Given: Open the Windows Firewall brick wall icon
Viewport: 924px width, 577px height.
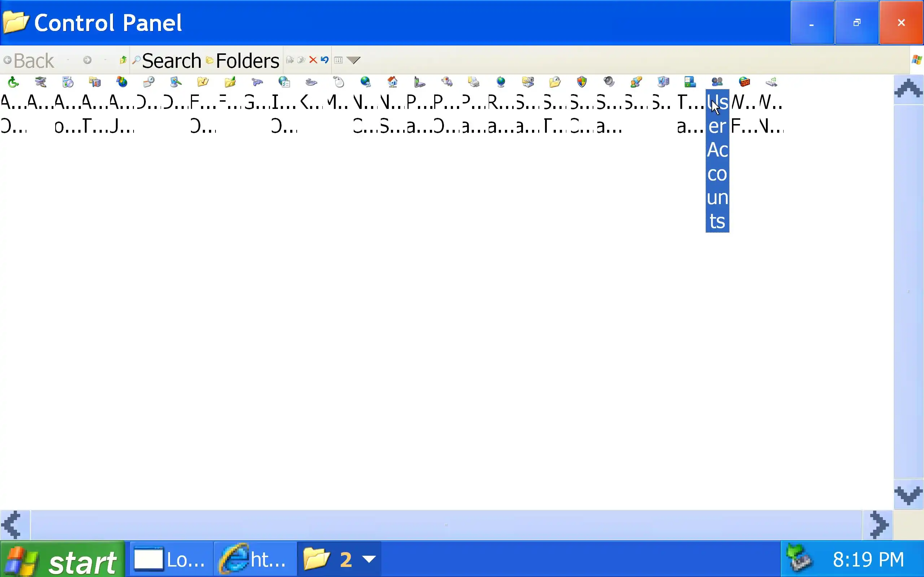Looking at the screenshot, I should [x=744, y=82].
